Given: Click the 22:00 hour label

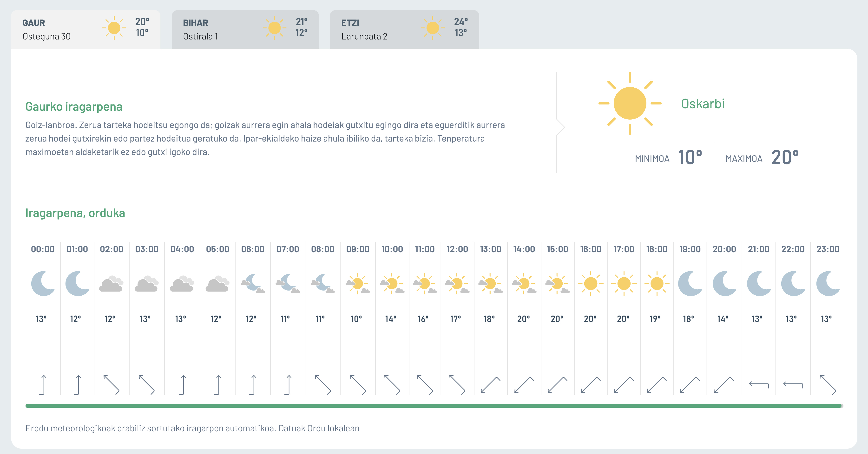Looking at the screenshot, I should (793, 249).
